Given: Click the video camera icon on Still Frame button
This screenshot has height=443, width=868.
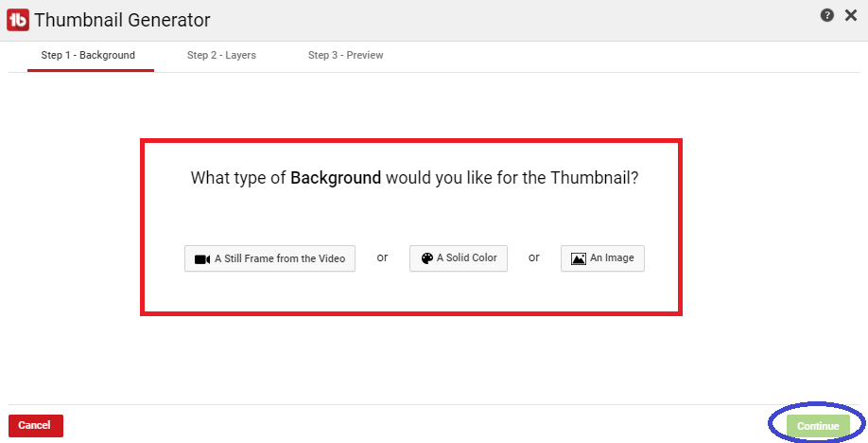Looking at the screenshot, I should [x=201, y=259].
